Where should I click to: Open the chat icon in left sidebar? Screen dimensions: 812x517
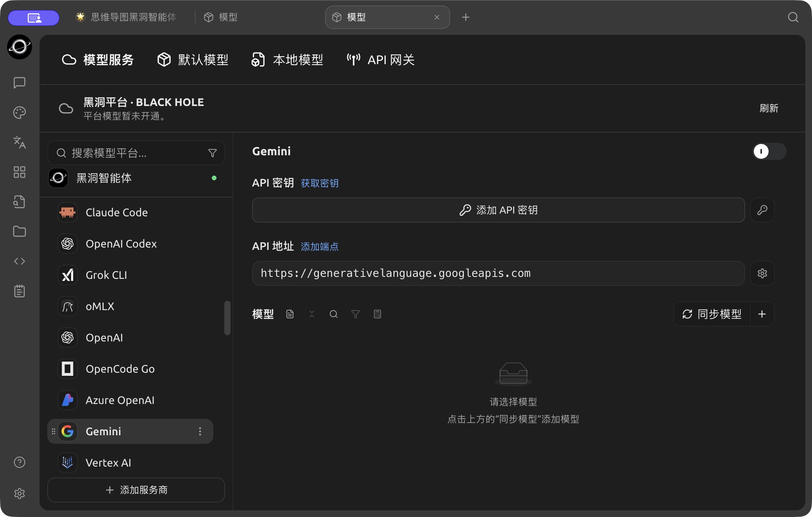point(20,83)
